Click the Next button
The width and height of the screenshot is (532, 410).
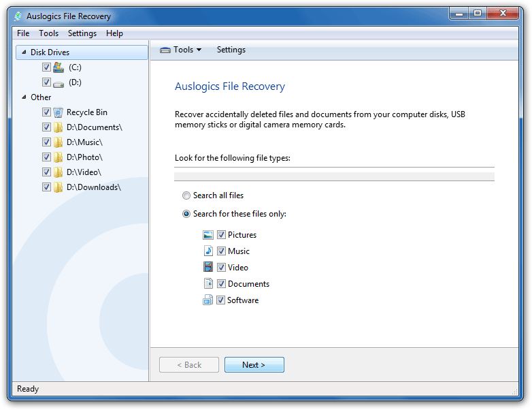254,365
